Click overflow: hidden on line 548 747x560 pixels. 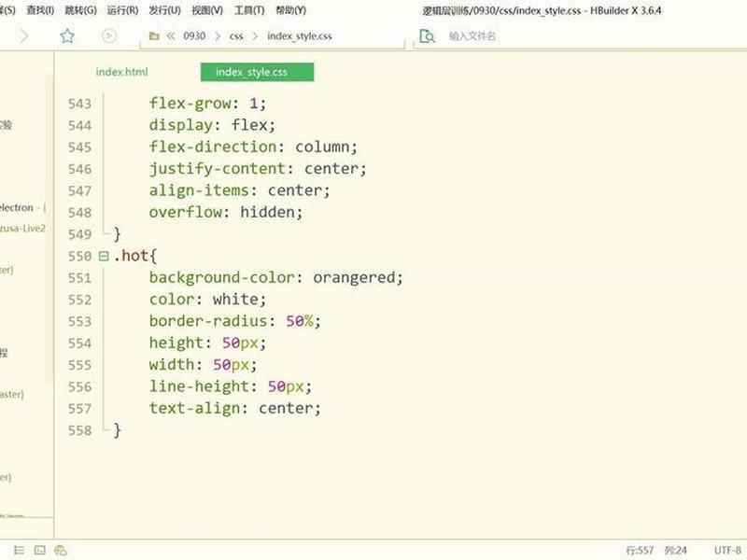click(226, 213)
